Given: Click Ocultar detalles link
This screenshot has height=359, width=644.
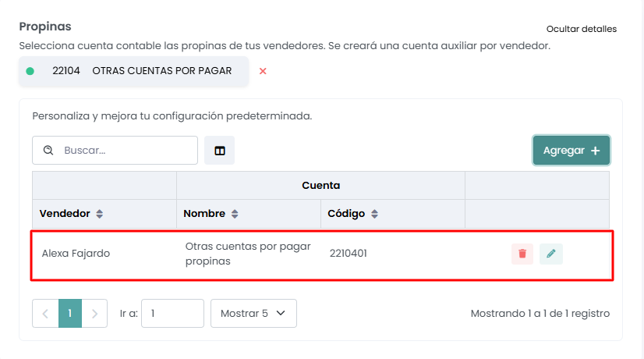Looking at the screenshot, I should (582, 29).
